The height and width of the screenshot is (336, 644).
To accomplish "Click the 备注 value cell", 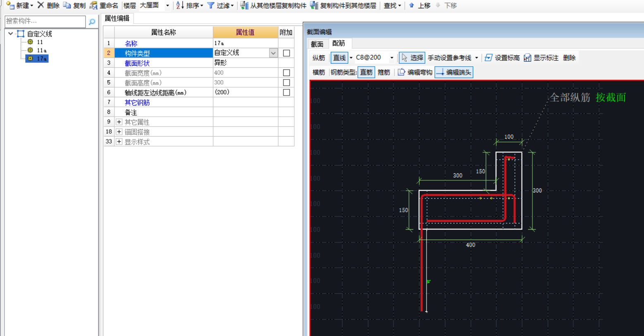I will (246, 112).
